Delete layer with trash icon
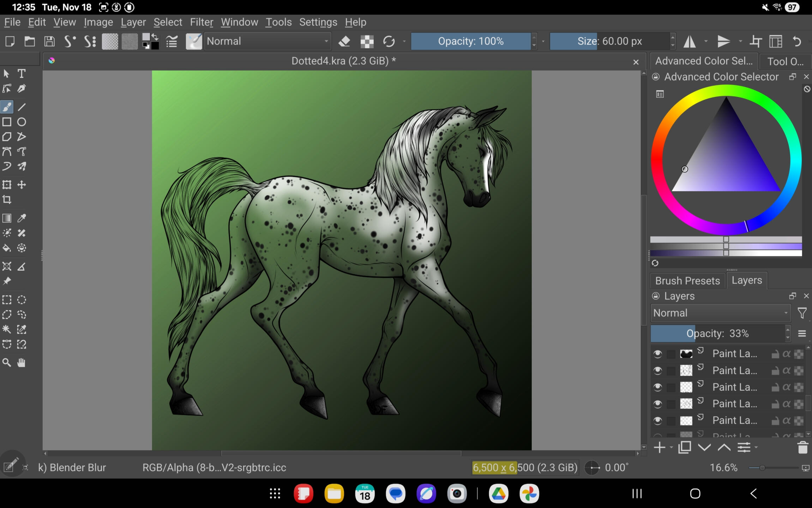 tap(802, 448)
